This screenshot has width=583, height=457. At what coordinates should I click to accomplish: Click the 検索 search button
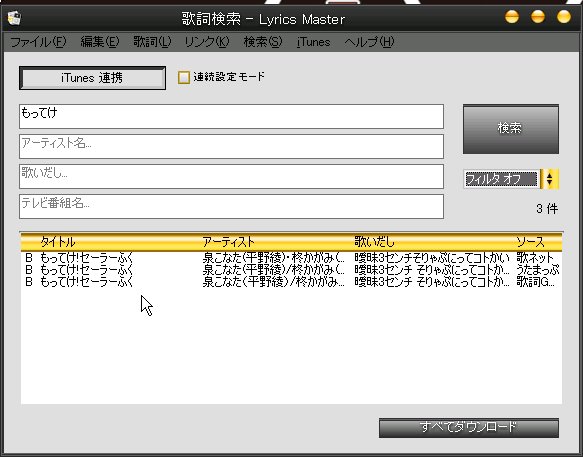510,129
